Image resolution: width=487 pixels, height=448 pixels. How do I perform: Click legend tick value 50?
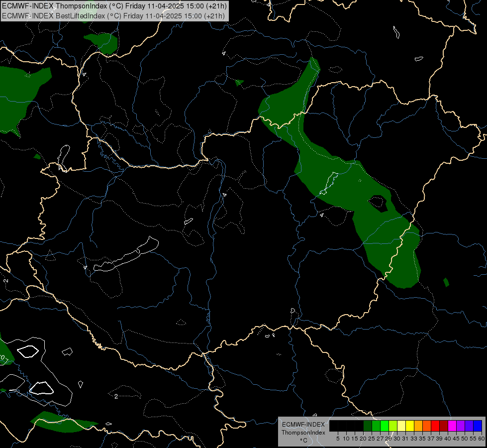[x=465, y=439]
